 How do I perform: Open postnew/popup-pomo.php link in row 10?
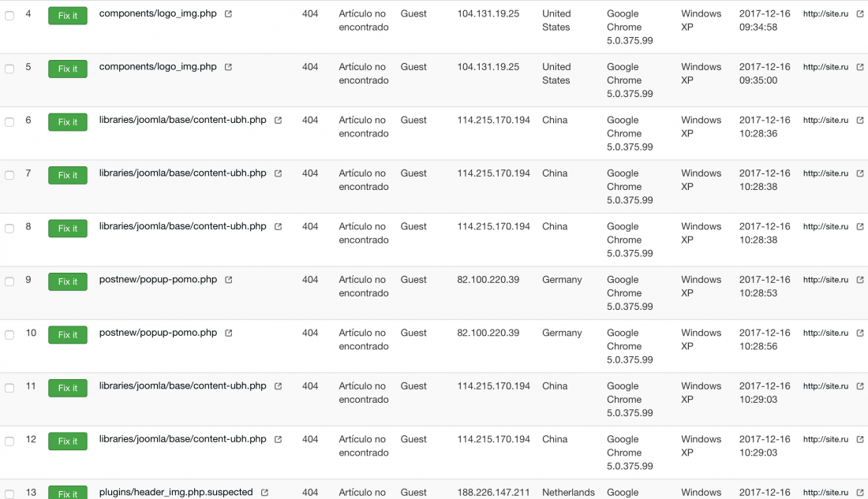pyautogui.click(x=158, y=333)
